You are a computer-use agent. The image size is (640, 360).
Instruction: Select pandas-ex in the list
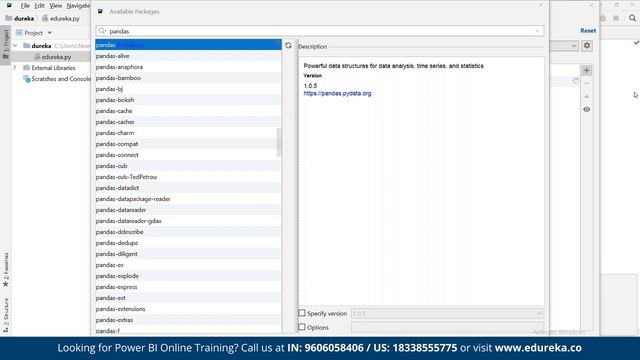click(188, 265)
